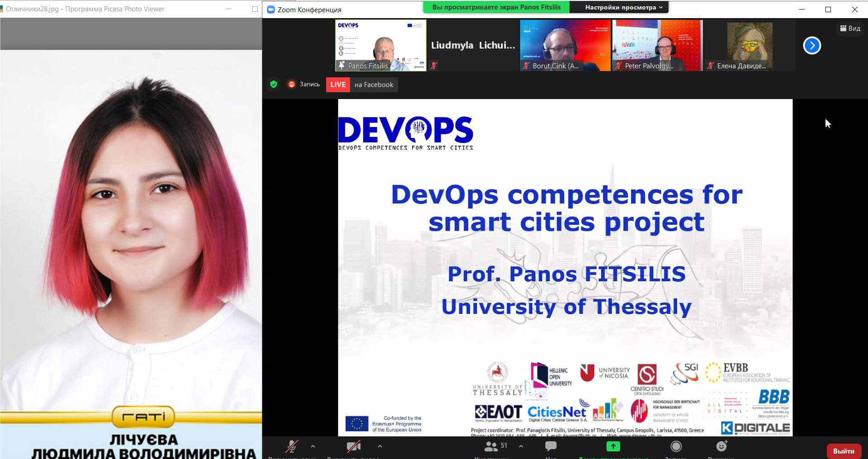Click the "Запись" recording status text
The image size is (868, 459).
(309, 85)
